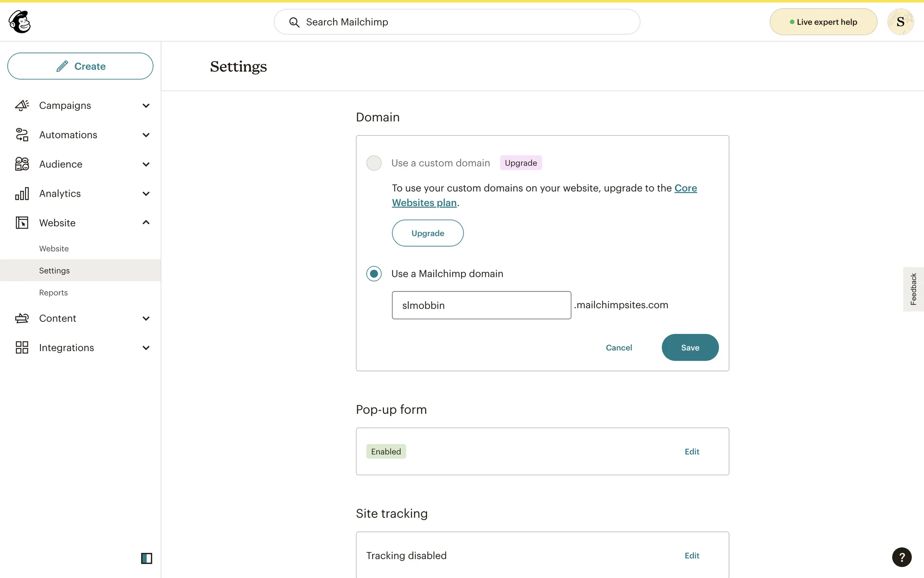Expand the Content menu chevron
Image resolution: width=924 pixels, height=578 pixels.
146,318
